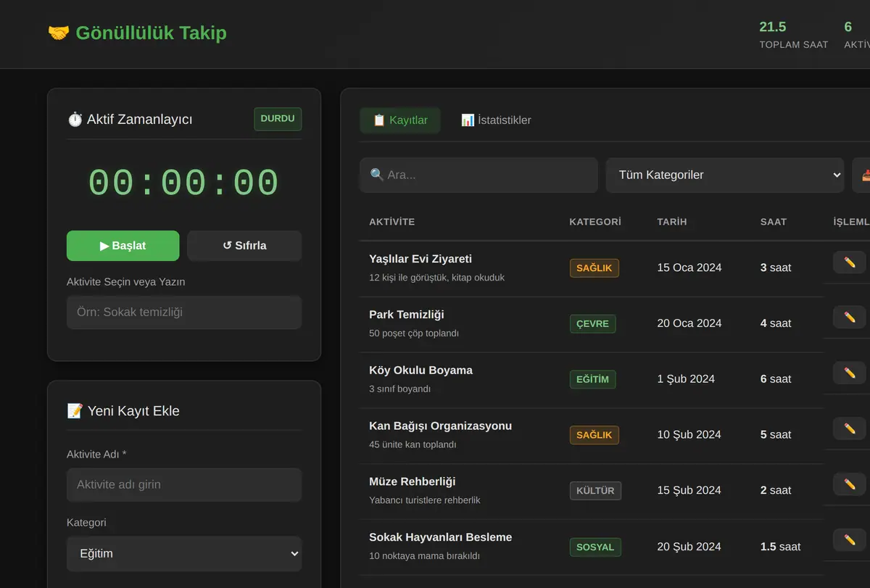The height and width of the screenshot is (588, 870).
Task: Click the SAĞLIK tag for Kan Bağışı Organizasyonu
Action: [x=594, y=435]
